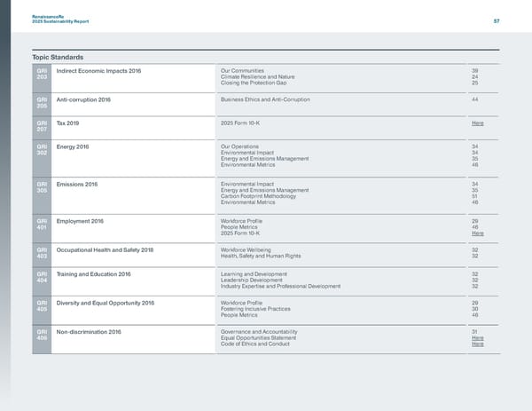Click the 'Tax 2019' standard name

(x=67, y=123)
